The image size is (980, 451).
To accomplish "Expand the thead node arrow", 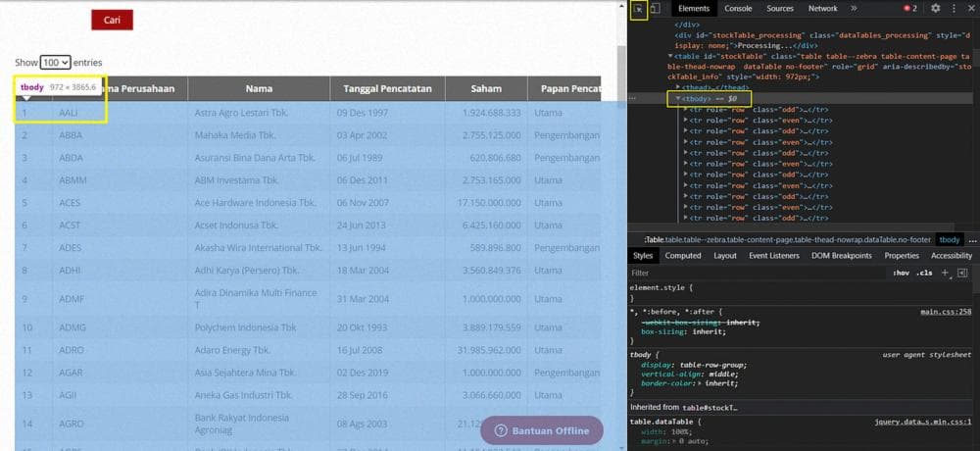I will [678, 87].
